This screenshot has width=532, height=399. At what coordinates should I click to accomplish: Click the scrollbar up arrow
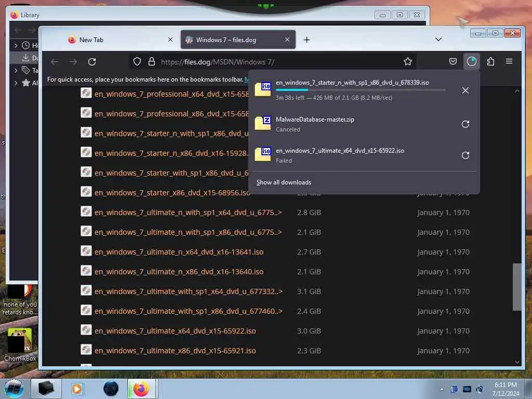coord(517,91)
